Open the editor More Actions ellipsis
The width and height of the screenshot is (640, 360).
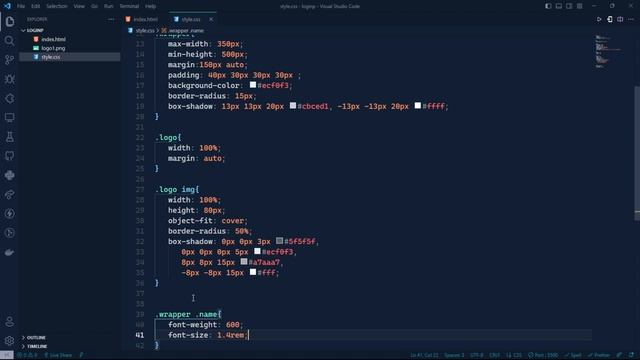[631, 19]
